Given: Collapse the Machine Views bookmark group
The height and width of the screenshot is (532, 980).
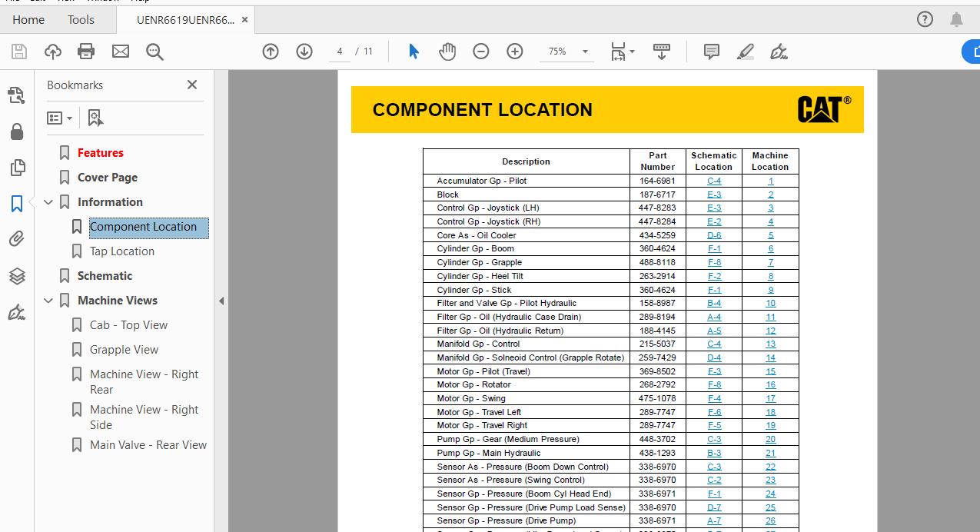Looking at the screenshot, I should 48,301.
